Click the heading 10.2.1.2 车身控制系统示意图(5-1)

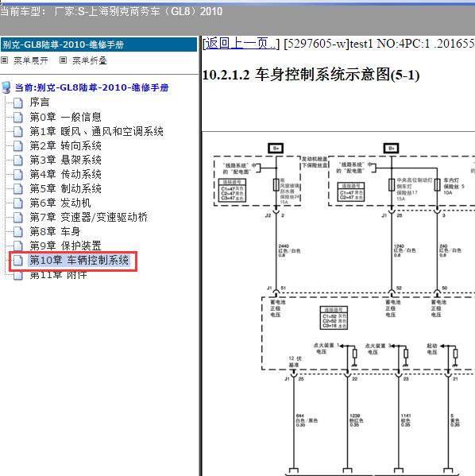point(311,75)
